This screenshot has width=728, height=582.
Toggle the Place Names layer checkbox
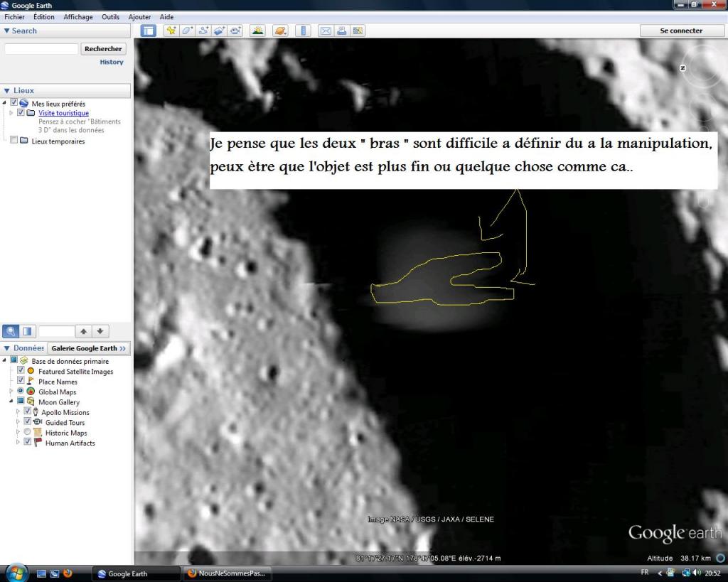click(21, 380)
